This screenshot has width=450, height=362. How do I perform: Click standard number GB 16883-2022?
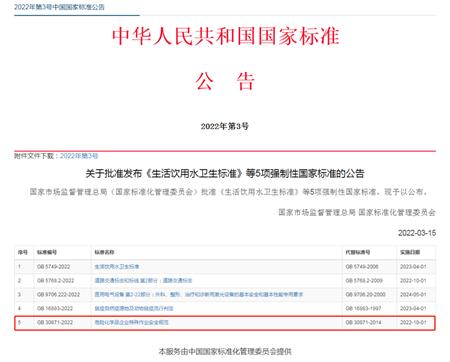(55, 309)
